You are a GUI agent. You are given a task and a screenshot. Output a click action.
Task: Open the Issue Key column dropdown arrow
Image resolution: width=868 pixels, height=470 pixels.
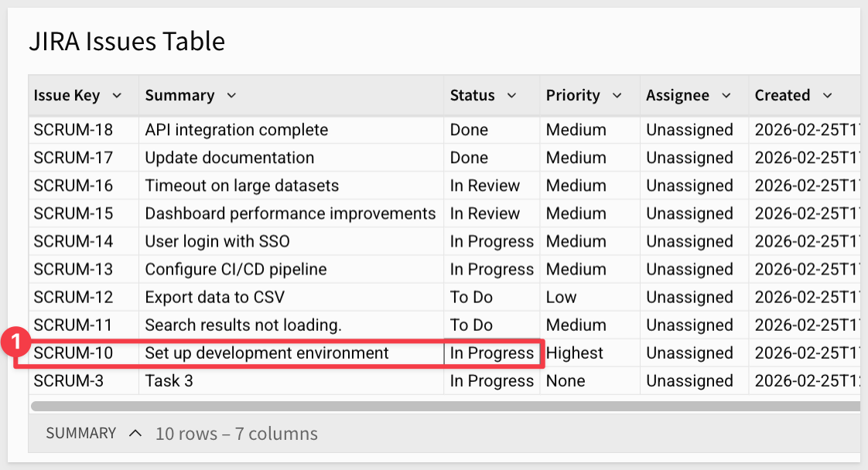click(x=117, y=96)
